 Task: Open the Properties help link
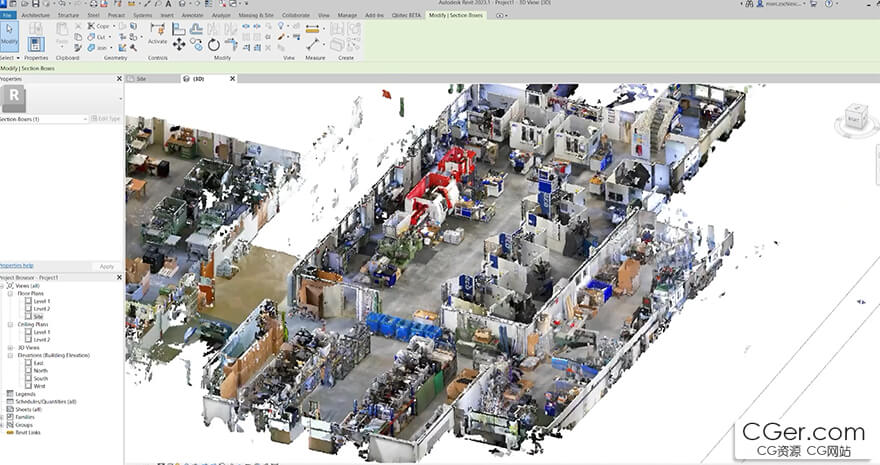point(16,265)
